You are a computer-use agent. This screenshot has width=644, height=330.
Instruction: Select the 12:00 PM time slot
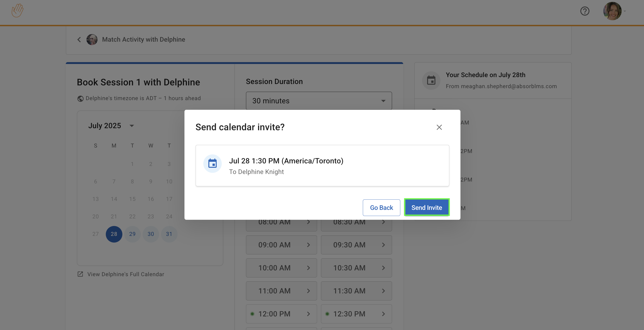(281, 314)
